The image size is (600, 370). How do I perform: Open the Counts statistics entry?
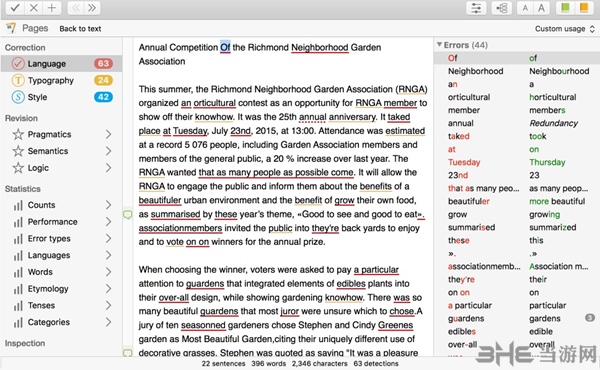pyautogui.click(x=61, y=205)
